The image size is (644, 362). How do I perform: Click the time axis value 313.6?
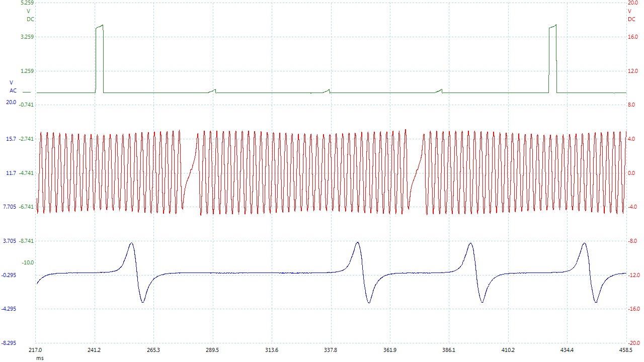(272, 350)
